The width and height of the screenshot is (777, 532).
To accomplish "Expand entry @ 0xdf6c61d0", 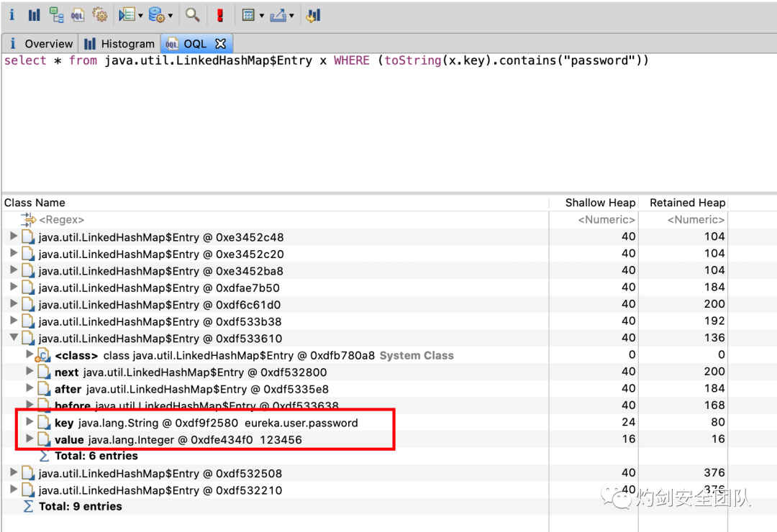I will (x=14, y=303).
